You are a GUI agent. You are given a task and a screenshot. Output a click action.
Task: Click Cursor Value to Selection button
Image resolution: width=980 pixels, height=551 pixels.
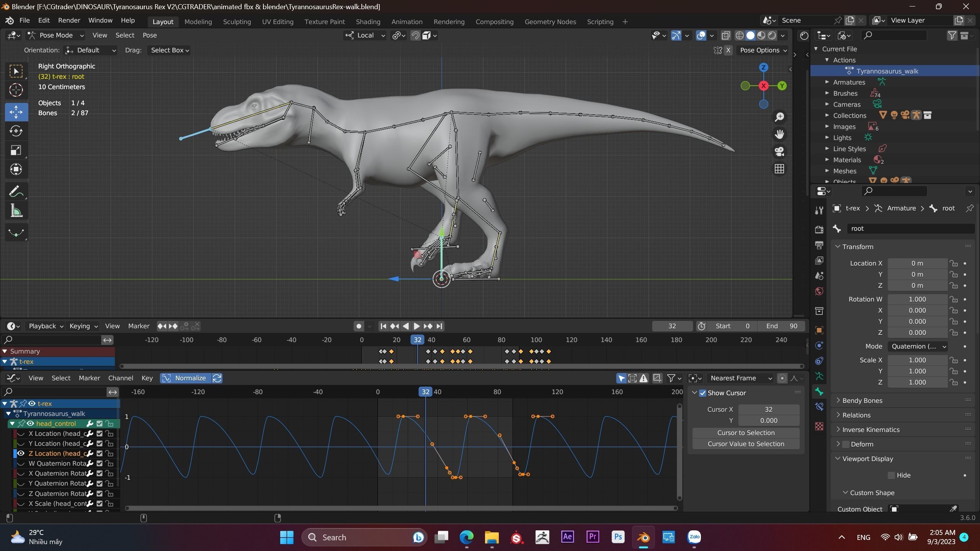pos(746,444)
